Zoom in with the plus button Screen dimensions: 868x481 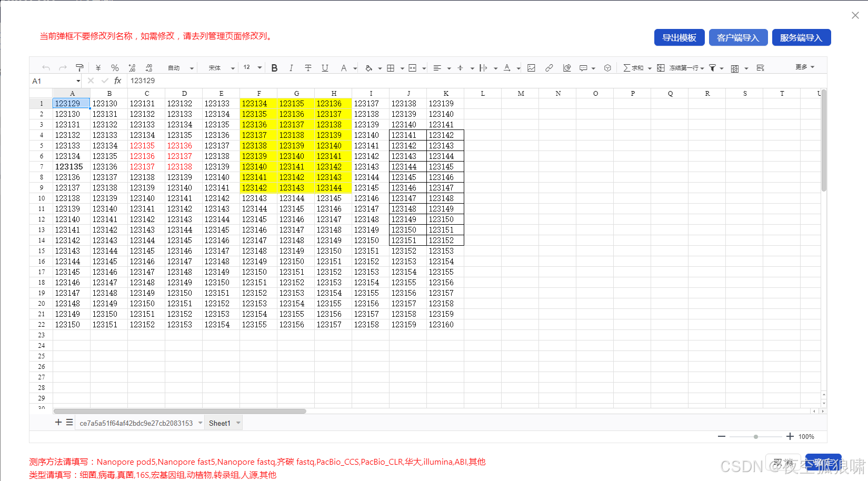(x=790, y=436)
